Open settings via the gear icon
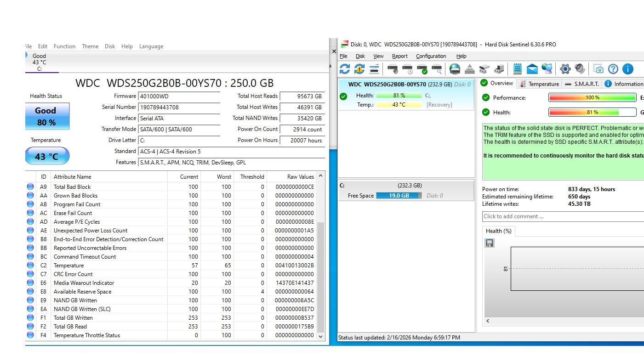Viewport: 644px width, 362px height. 565,69
